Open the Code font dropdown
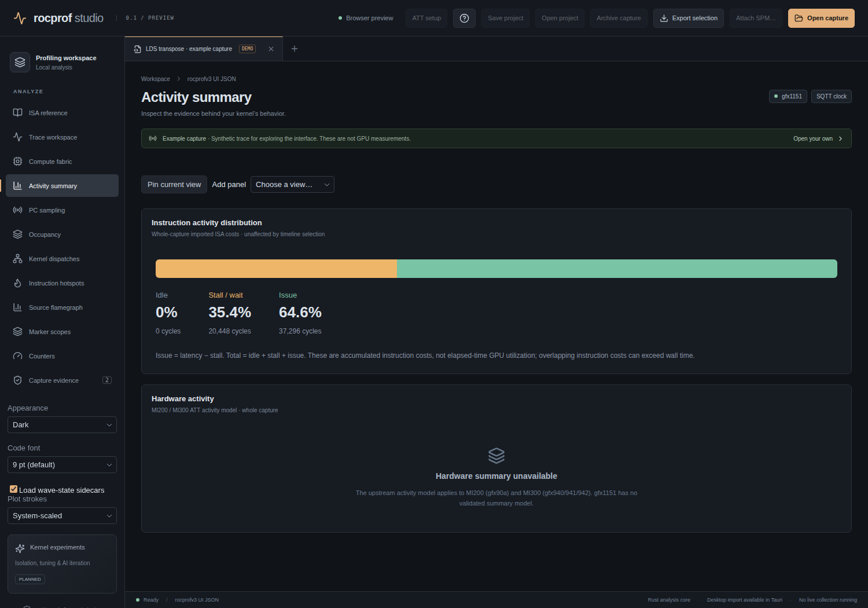The height and width of the screenshot is (608, 868). (62, 465)
